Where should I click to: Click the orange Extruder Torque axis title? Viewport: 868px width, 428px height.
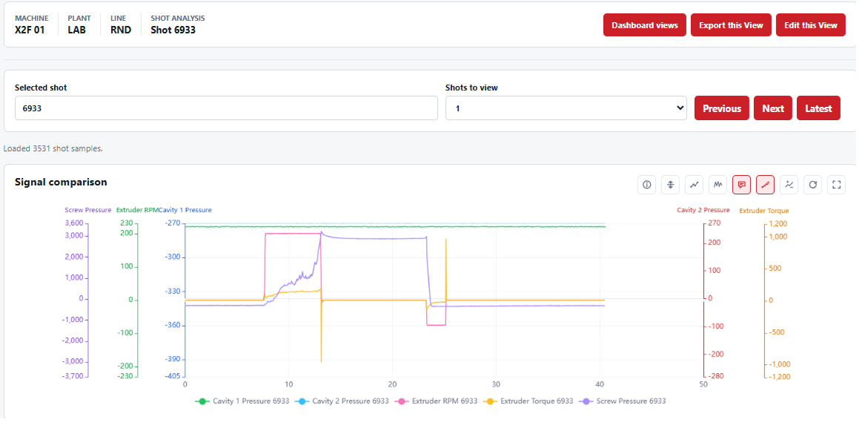tap(764, 211)
